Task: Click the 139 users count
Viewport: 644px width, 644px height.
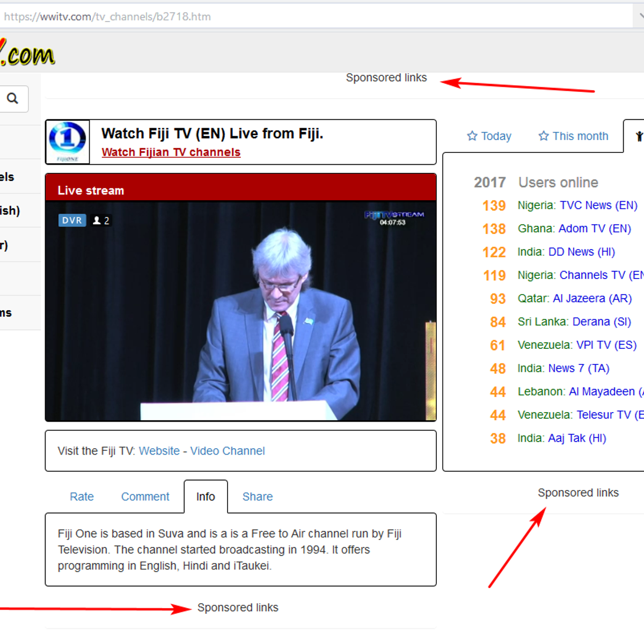Action: [494, 206]
